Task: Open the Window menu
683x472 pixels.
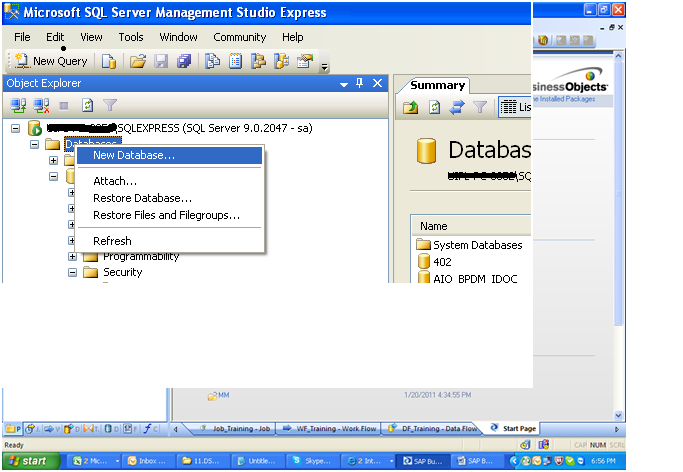Action: [178, 37]
